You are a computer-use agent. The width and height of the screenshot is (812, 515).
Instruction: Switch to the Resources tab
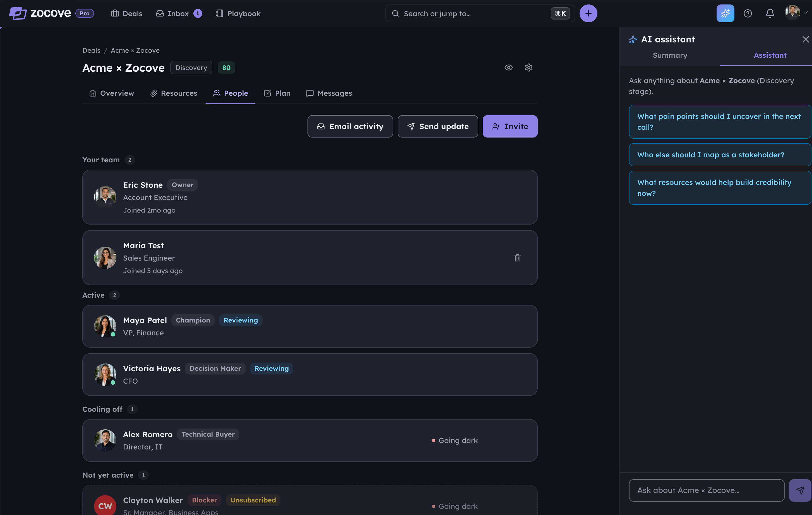173,93
